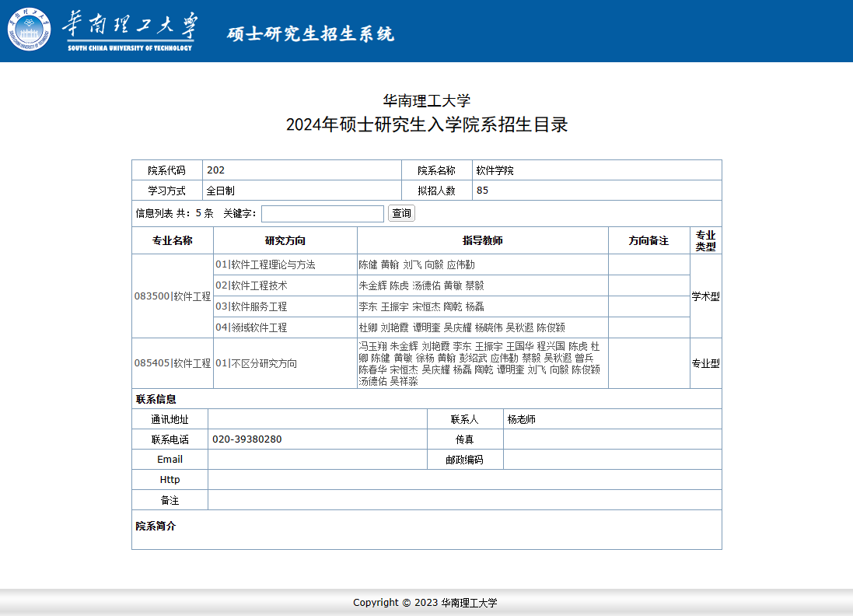Click the phone number 020-39380280
Viewport: 853px width, 616px height.
pyautogui.click(x=247, y=439)
